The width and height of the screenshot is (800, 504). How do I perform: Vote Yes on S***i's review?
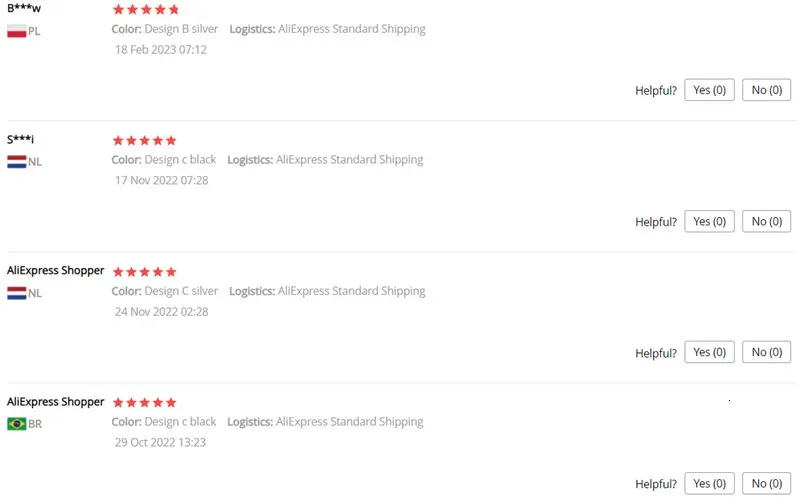tap(709, 221)
